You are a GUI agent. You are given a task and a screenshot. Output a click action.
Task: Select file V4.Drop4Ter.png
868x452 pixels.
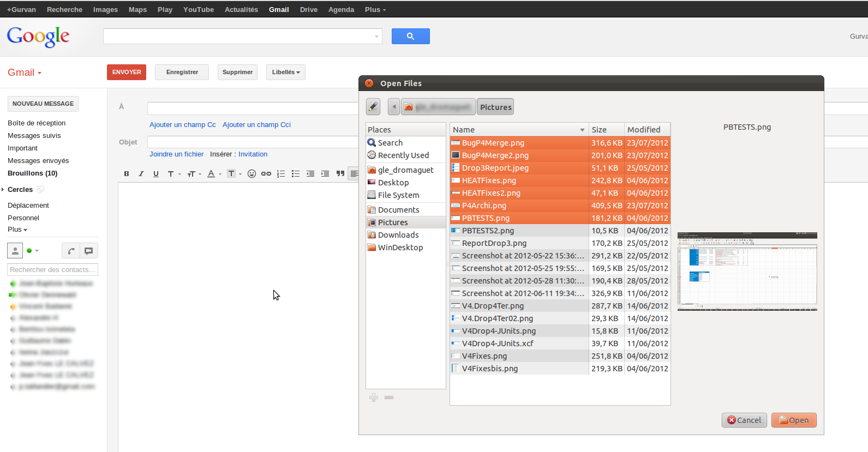560,306
